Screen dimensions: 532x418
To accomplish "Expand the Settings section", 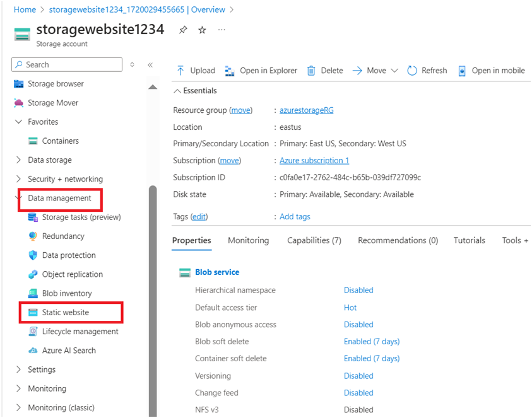I will [19, 369].
